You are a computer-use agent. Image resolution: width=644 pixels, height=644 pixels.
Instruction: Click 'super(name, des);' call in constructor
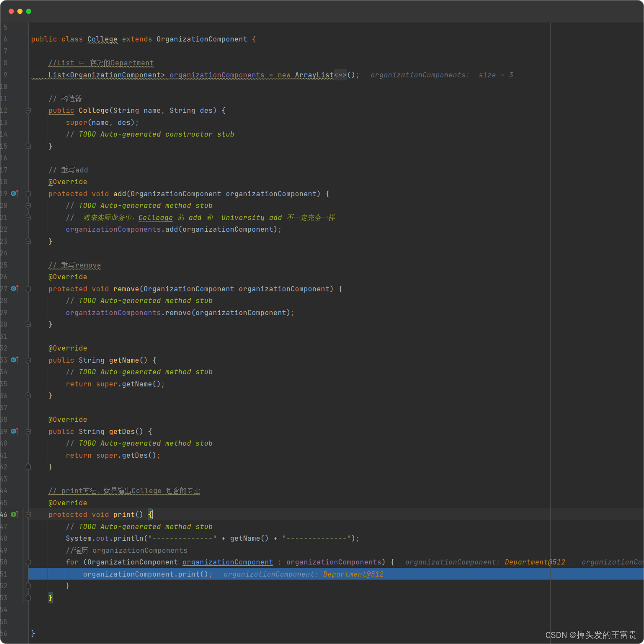[103, 123]
